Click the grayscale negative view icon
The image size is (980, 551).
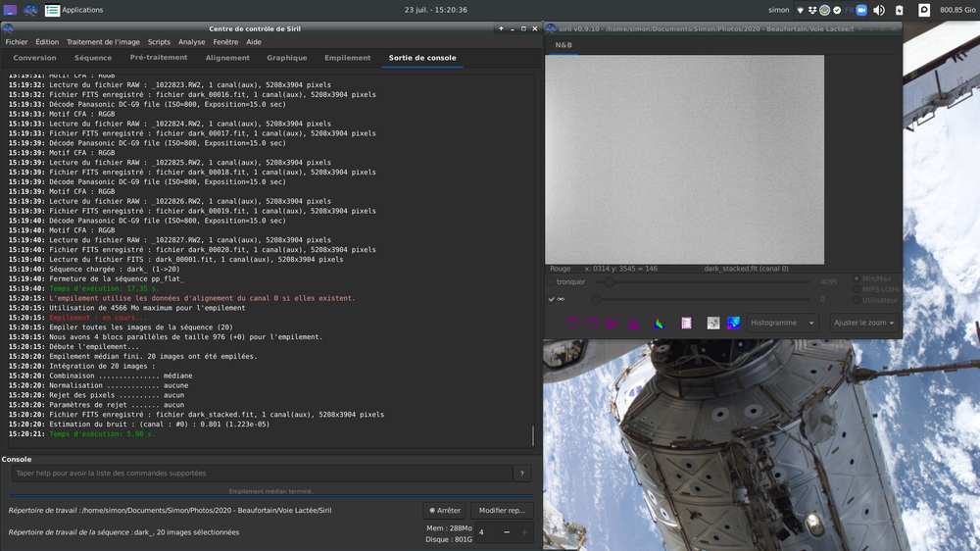[713, 323]
